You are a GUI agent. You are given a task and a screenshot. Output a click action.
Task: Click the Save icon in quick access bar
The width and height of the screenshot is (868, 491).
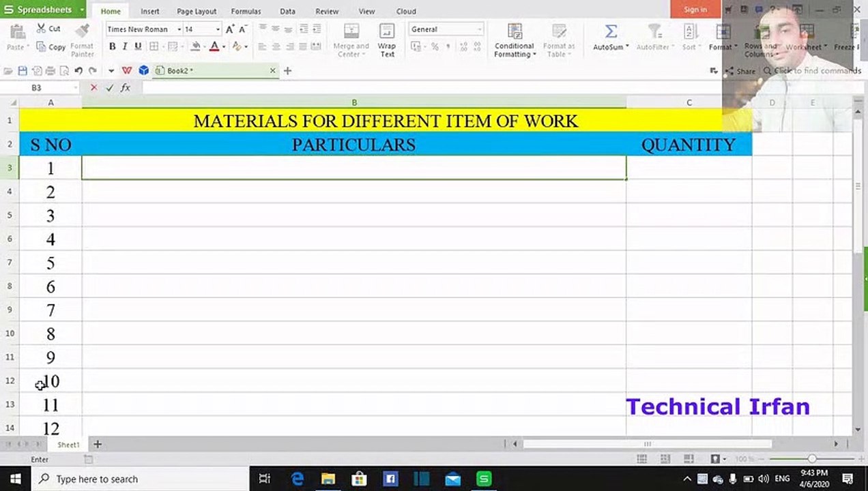coord(23,71)
